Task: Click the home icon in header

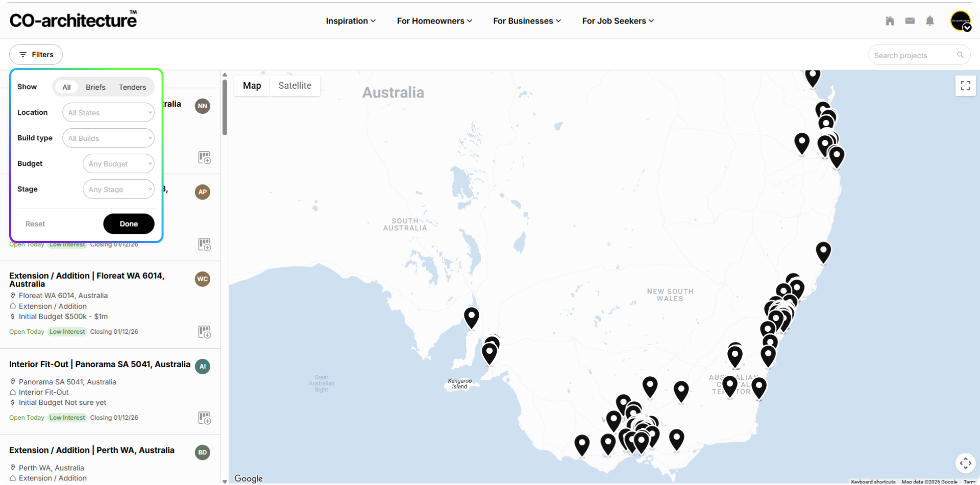Action: coord(890,21)
